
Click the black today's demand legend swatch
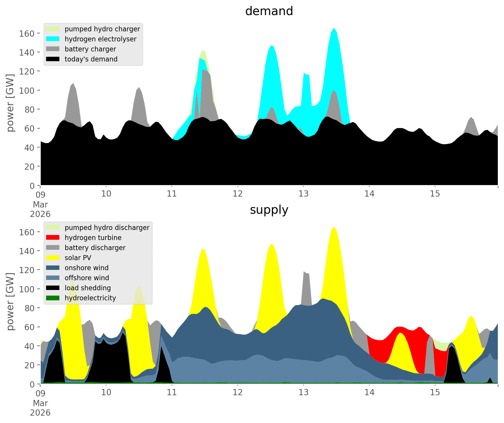point(53,59)
